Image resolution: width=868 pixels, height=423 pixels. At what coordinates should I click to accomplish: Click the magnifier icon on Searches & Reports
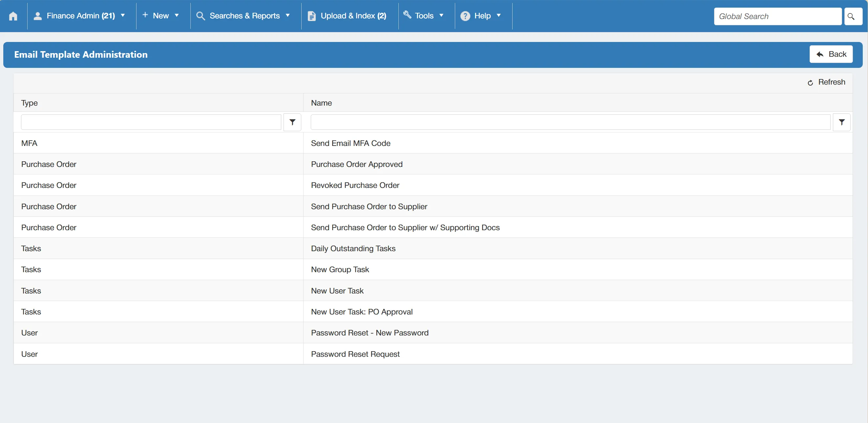pyautogui.click(x=201, y=16)
